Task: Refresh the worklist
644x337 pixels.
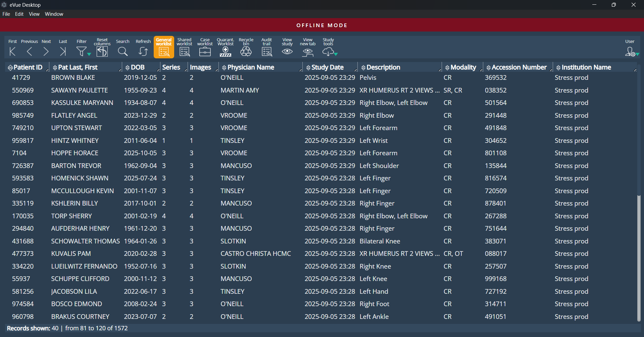Action: click(x=143, y=51)
